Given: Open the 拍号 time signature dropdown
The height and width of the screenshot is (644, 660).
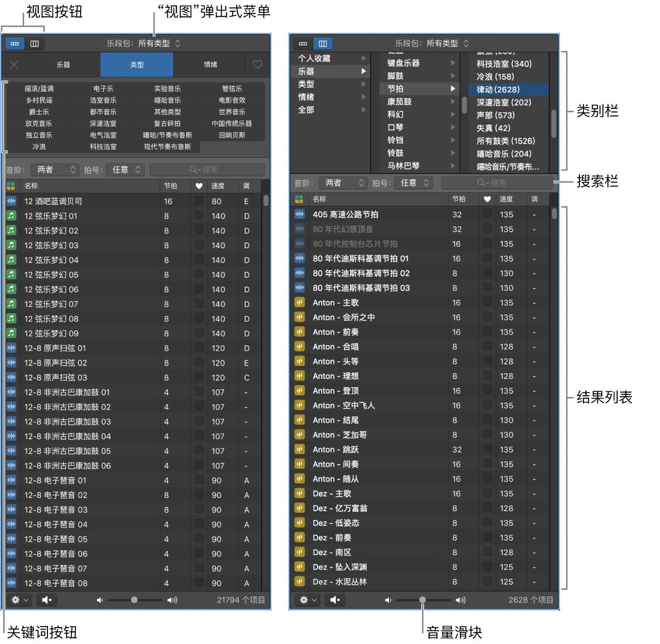Looking at the screenshot, I should 125,169.
